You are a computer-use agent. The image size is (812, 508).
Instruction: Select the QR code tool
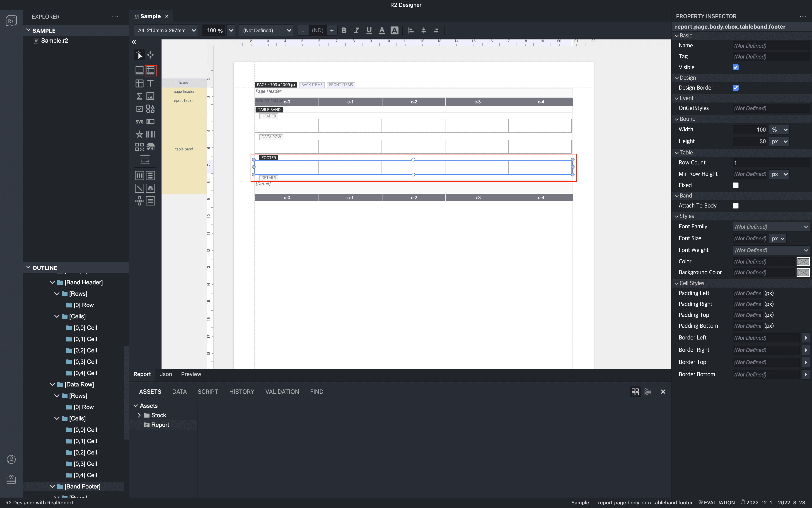(139, 147)
